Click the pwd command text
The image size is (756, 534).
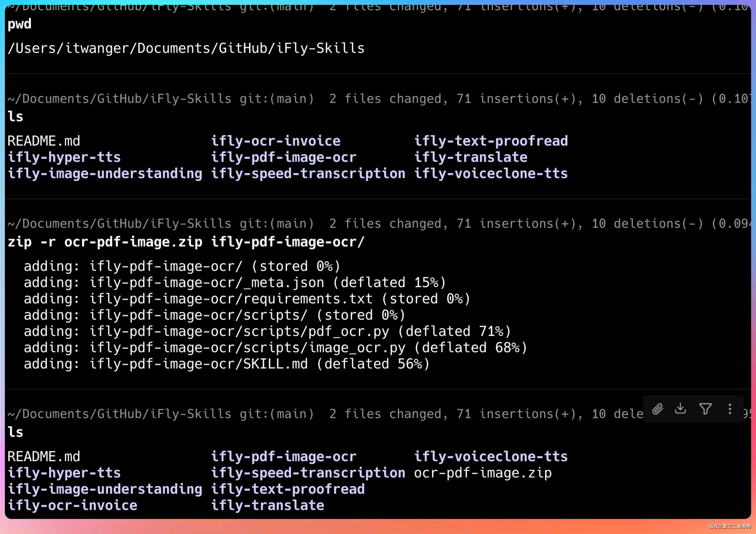20,24
